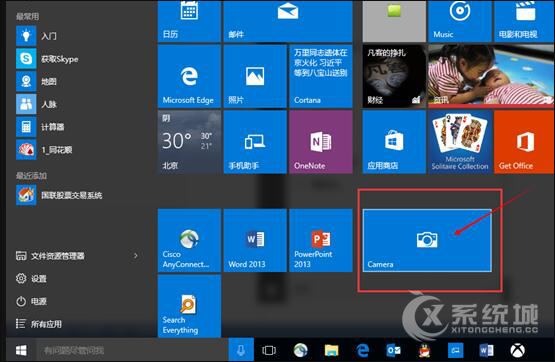
Task: Open the Photos (照片) tile
Action: 255,76
